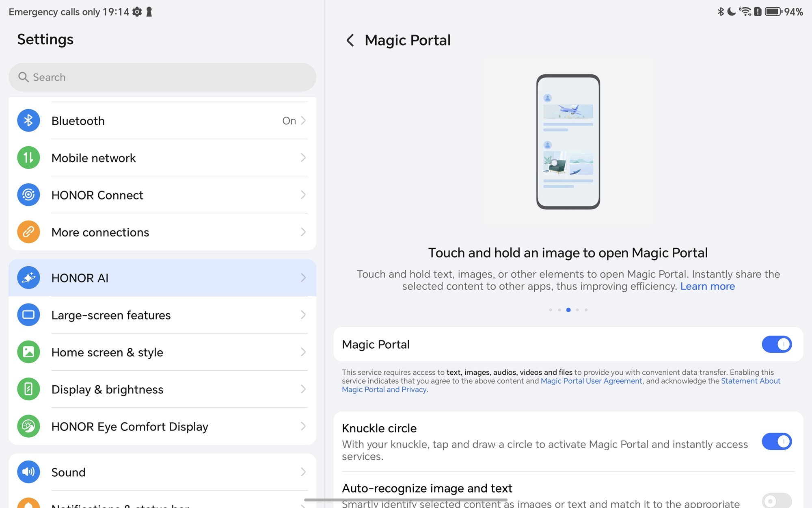Tap the Large-screen features icon
Viewport: 812px width, 508px height.
click(28, 315)
